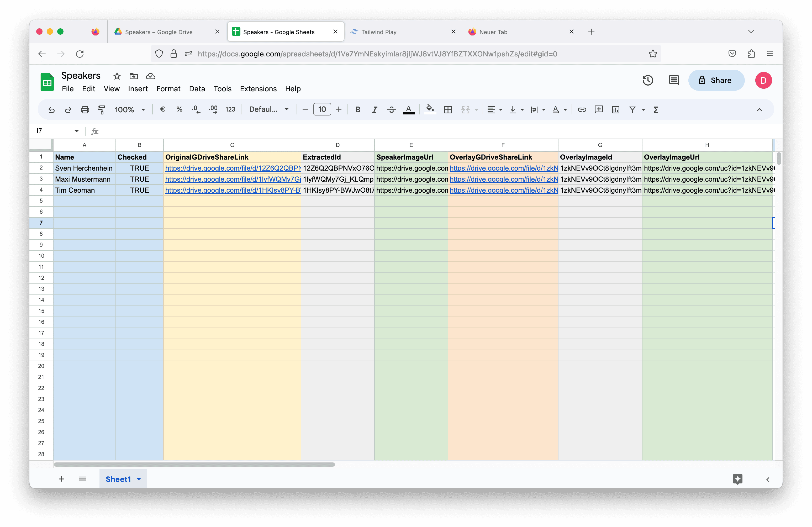Open the Extensions menu
The image size is (812, 527).
(x=258, y=89)
